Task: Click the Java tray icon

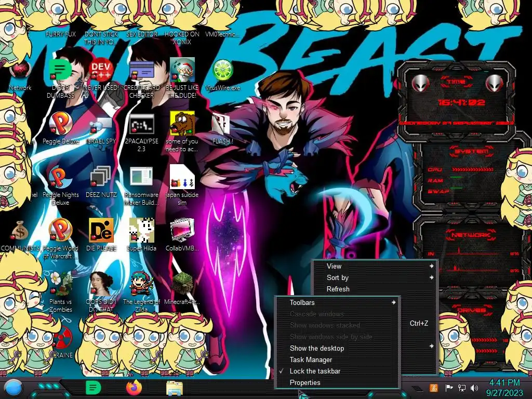Action: pyautogui.click(x=433, y=388)
